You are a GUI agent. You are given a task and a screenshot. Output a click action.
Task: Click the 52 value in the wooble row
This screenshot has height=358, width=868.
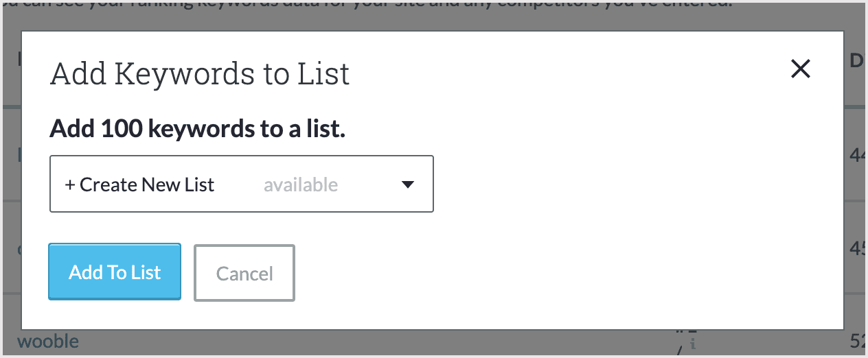pos(857,341)
